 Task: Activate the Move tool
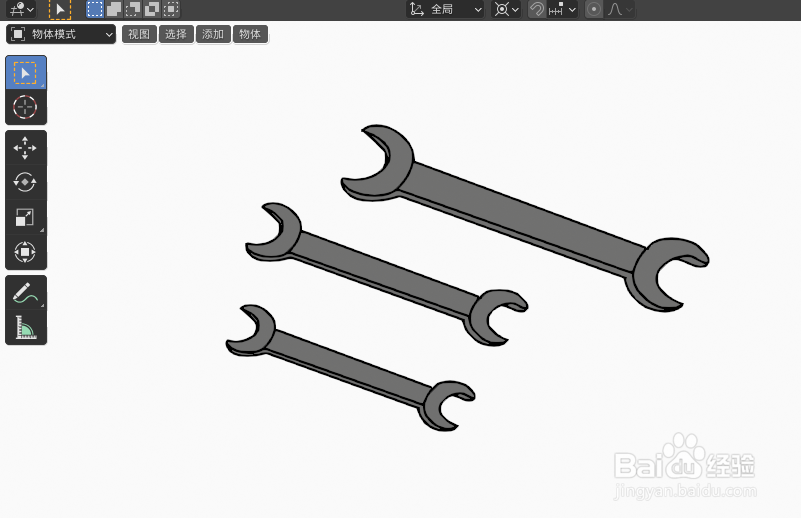26,148
